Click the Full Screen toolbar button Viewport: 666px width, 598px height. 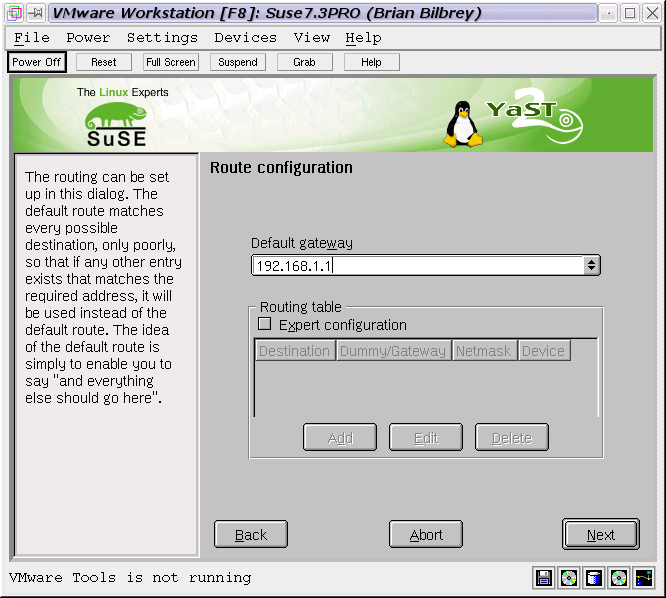click(x=170, y=62)
